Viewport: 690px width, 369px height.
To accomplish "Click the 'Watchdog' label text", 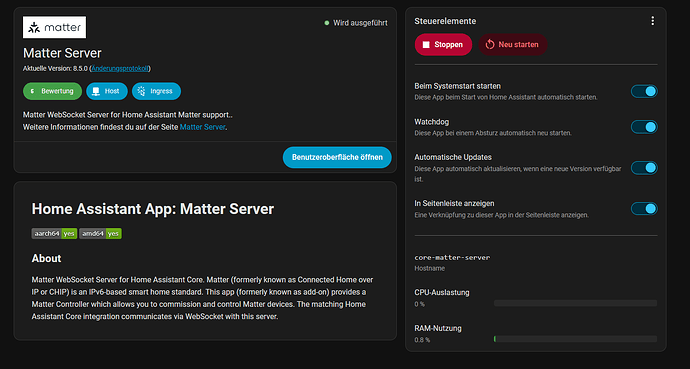I will click(x=431, y=122).
